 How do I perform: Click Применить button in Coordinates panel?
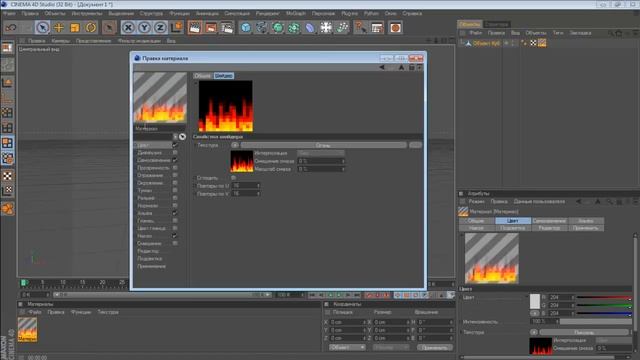[435, 347]
